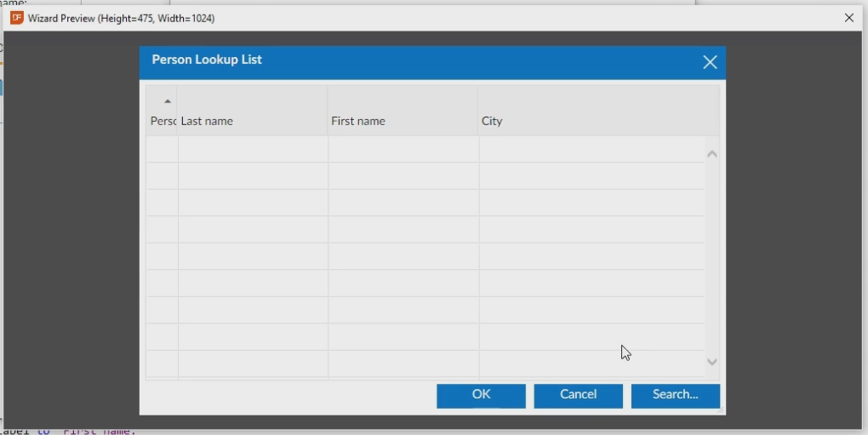Select the second row's First name cell
This screenshot has height=435, width=868.
[x=403, y=176]
